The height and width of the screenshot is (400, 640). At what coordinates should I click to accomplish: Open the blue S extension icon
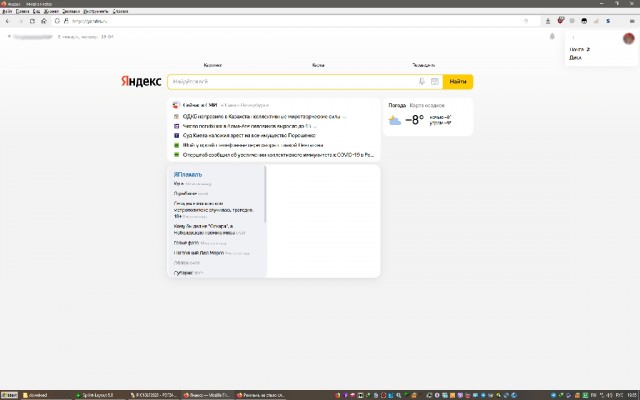[608, 21]
